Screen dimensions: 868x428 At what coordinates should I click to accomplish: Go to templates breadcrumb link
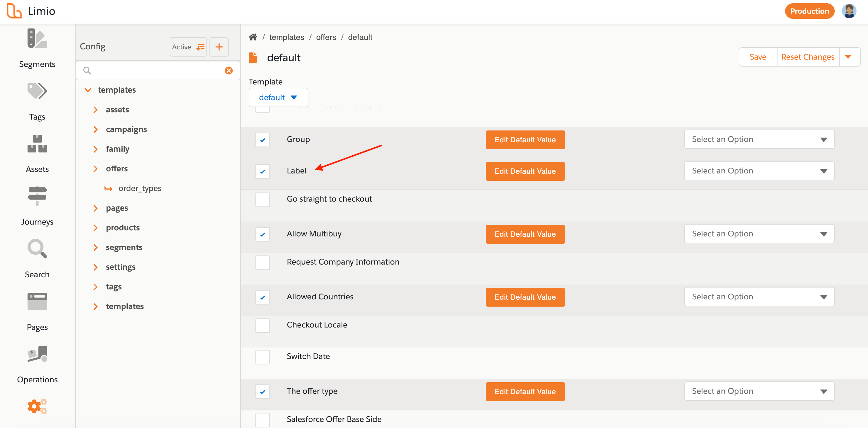286,37
